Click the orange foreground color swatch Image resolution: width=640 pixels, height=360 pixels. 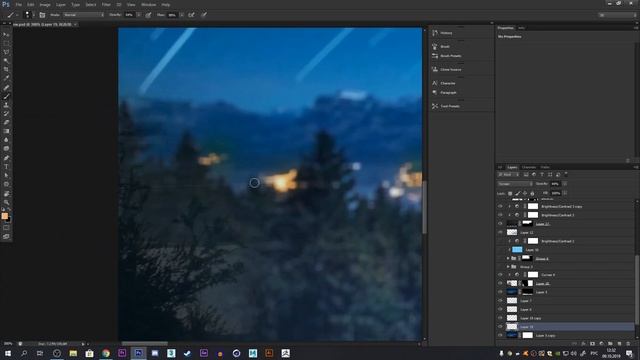4,216
